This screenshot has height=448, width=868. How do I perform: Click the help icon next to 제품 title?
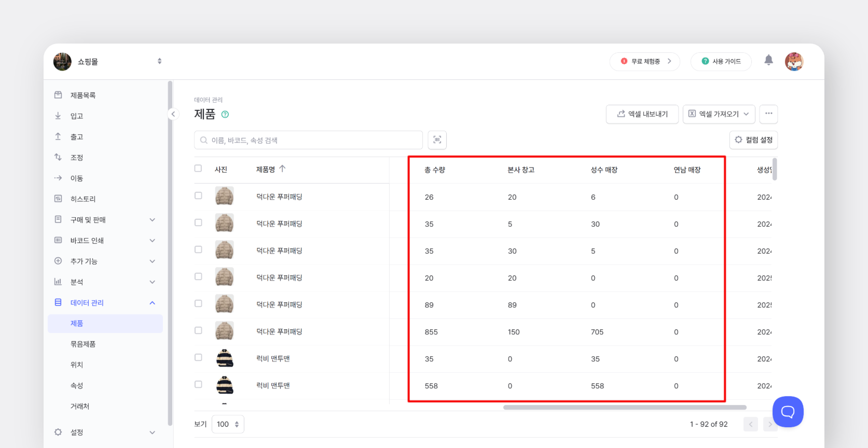pos(225,115)
